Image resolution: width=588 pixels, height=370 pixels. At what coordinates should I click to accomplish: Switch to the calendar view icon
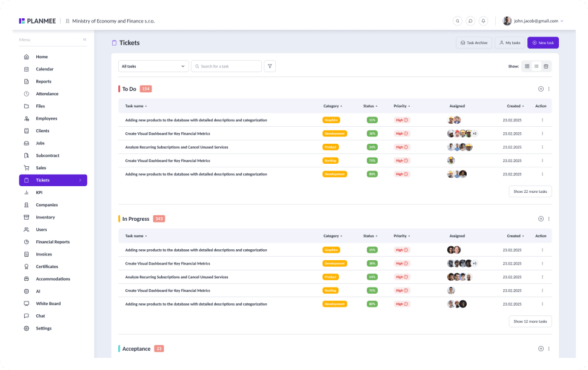(x=546, y=67)
